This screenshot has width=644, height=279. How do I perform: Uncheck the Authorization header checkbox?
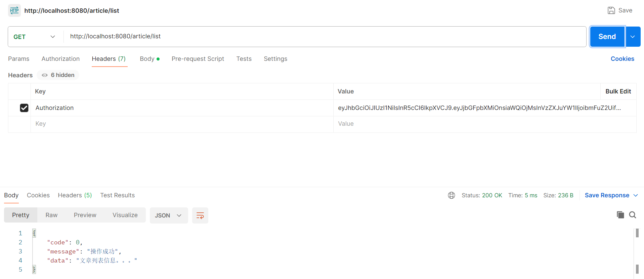tap(24, 108)
